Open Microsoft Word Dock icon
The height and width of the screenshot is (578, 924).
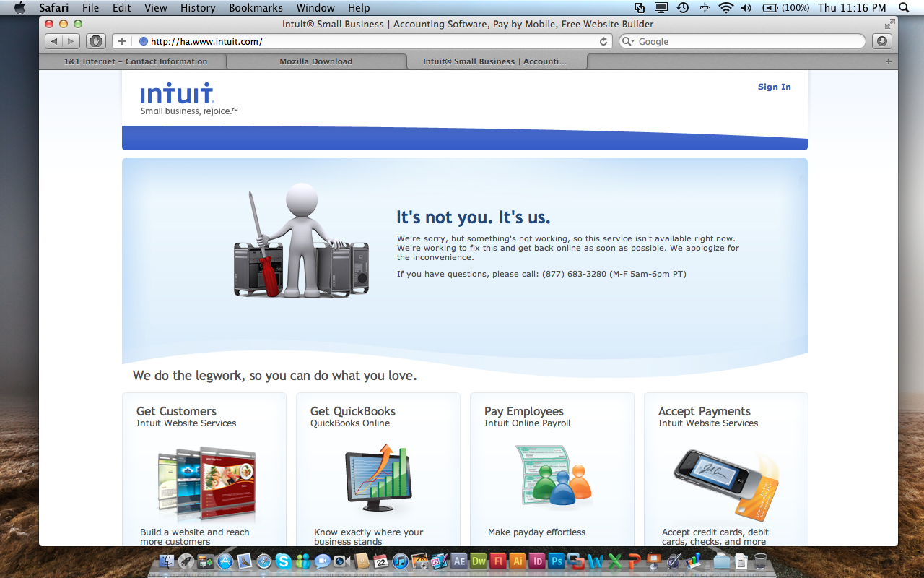click(595, 561)
